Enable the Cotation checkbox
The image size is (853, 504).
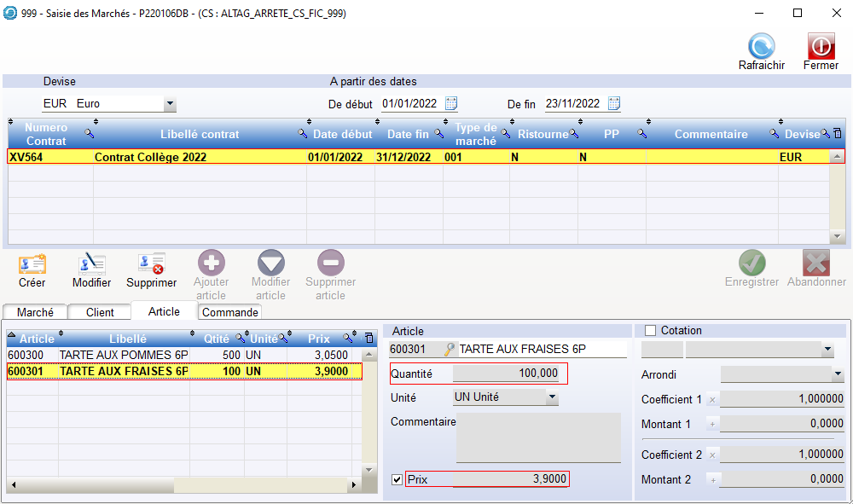pos(651,331)
